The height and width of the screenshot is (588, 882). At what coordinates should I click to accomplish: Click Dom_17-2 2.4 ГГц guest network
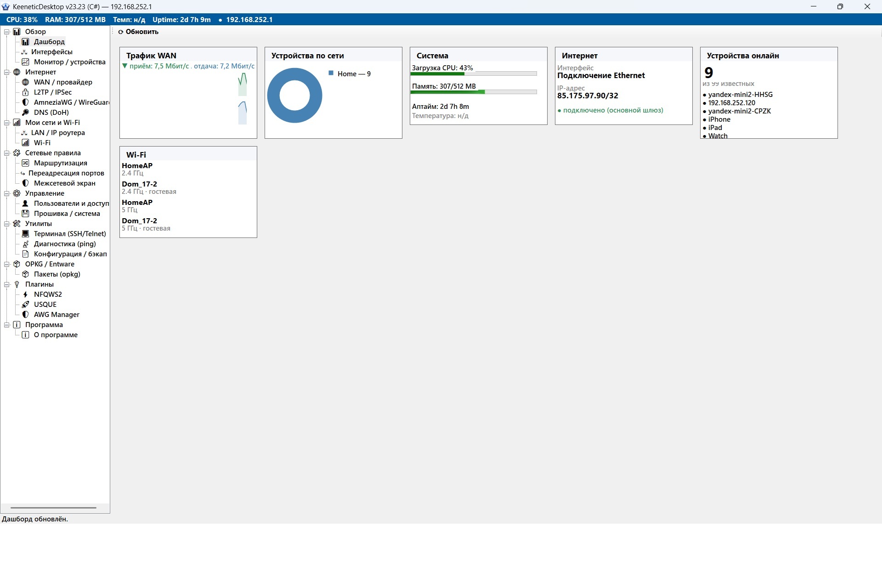pyautogui.click(x=149, y=187)
